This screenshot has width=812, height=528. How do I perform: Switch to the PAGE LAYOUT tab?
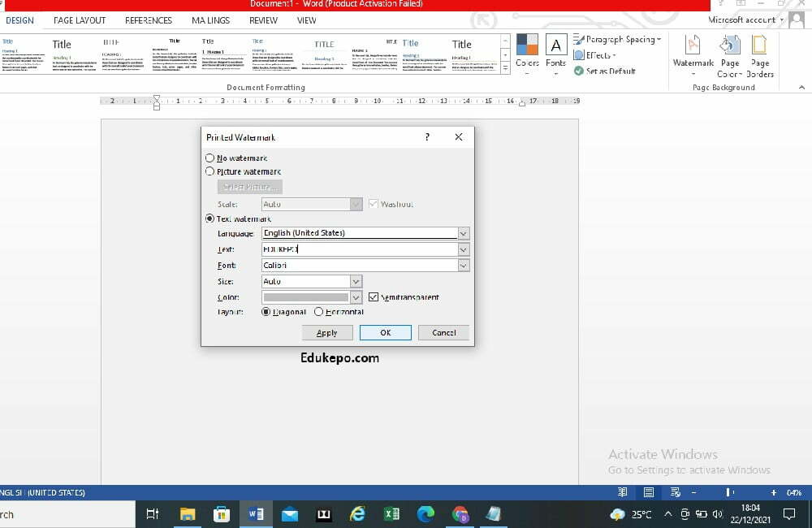(x=79, y=19)
